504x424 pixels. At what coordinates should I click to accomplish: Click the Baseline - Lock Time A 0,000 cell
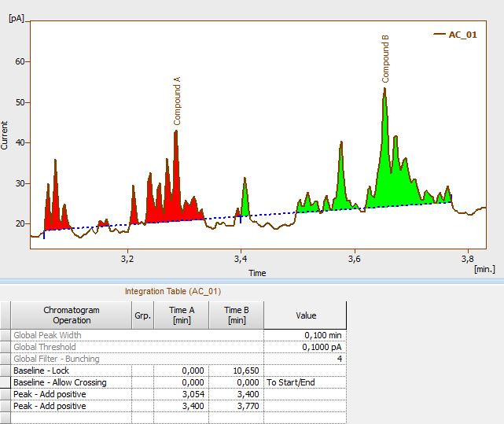[182, 371]
